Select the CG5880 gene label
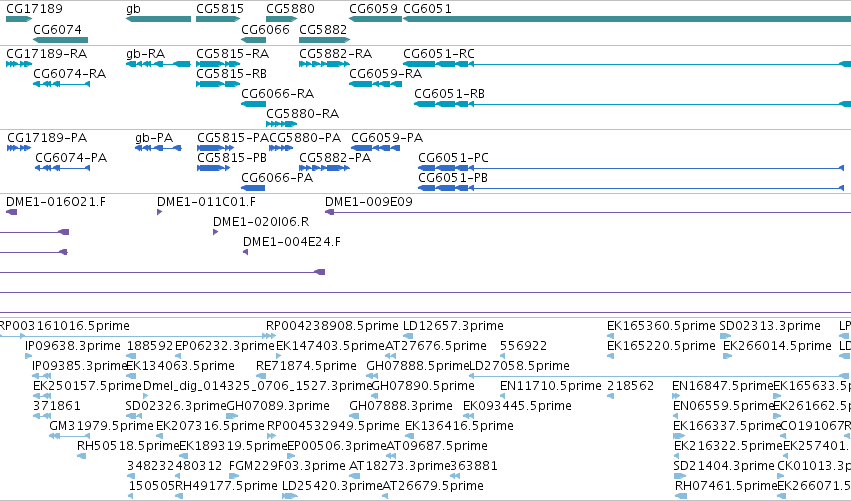The width and height of the screenshot is (851, 501). 290,9
